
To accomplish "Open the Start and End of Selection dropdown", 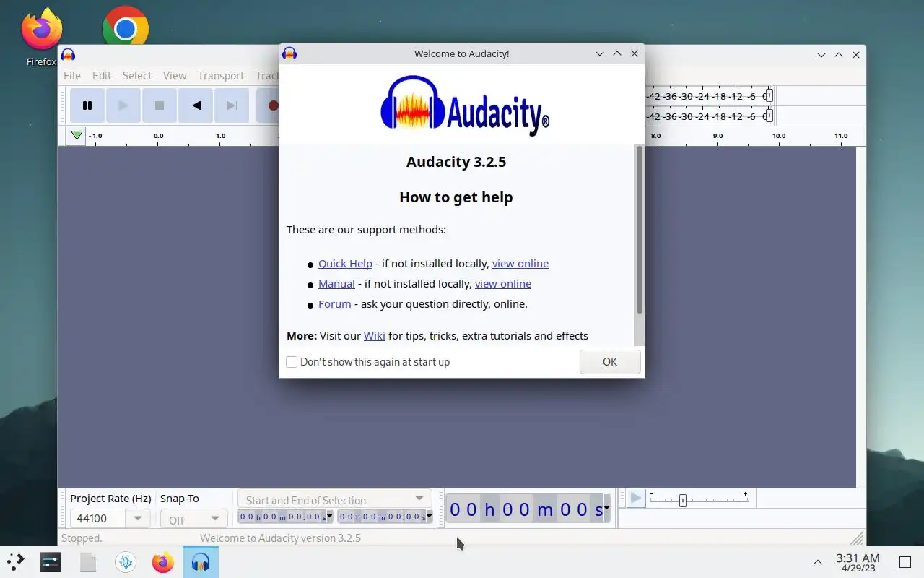I will [335, 499].
